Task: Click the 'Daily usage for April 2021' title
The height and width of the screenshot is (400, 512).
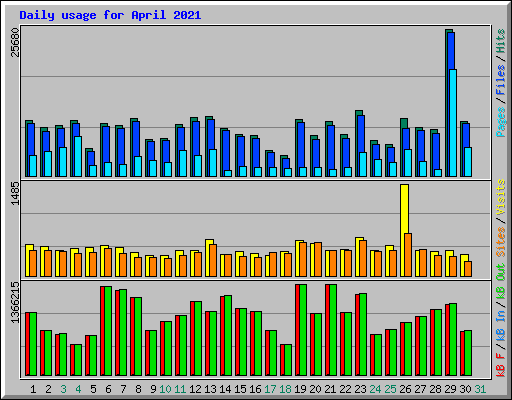Action: [110, 15]
